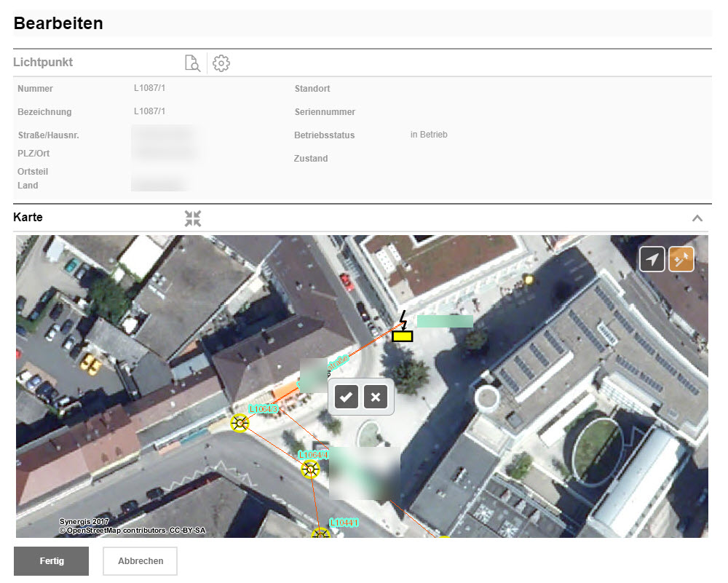
Task: Click the Abbrechen button
Action: (141, 561)
